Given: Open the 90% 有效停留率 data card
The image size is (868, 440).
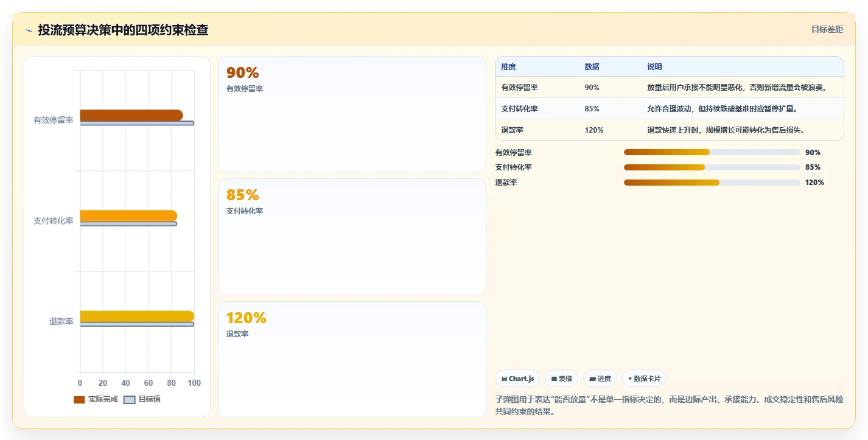Looking at the screenshot, I should coord(352,114).
